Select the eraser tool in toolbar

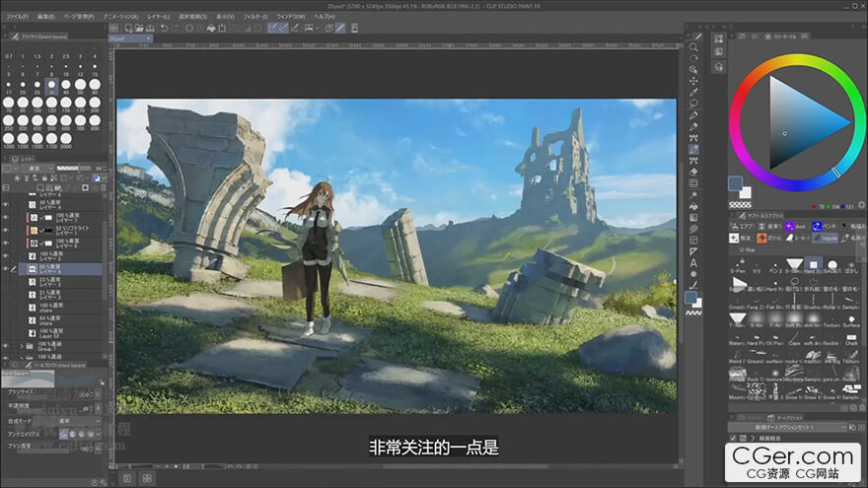click(x=694, y=171)
